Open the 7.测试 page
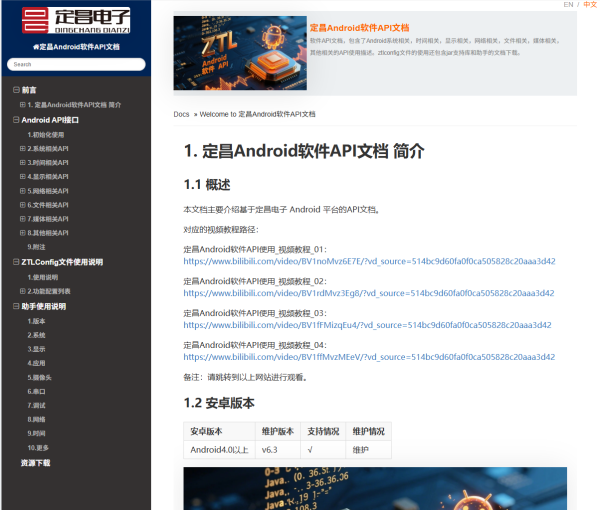 point(36,405)
